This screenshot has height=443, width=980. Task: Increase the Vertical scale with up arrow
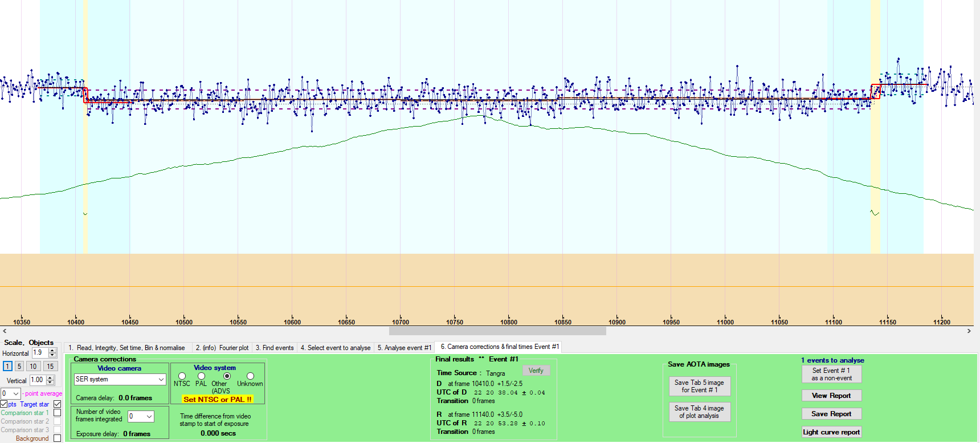point(50,377)
